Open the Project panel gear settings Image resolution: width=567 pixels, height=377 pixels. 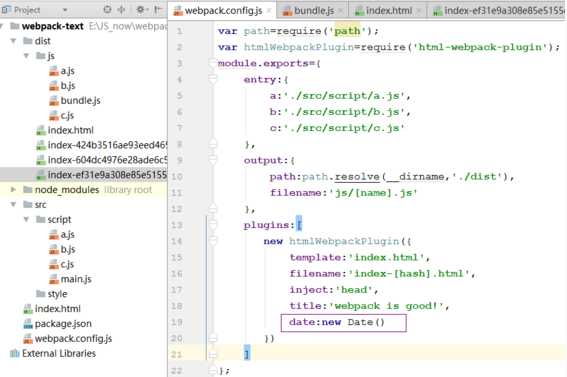click(x=141, y=9)
